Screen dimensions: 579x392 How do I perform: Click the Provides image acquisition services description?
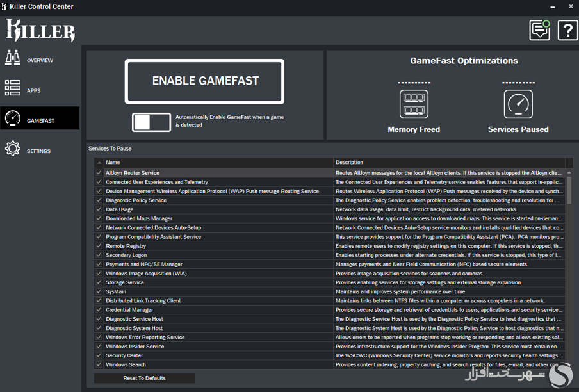pyautogui.click(x=409, y=274)
